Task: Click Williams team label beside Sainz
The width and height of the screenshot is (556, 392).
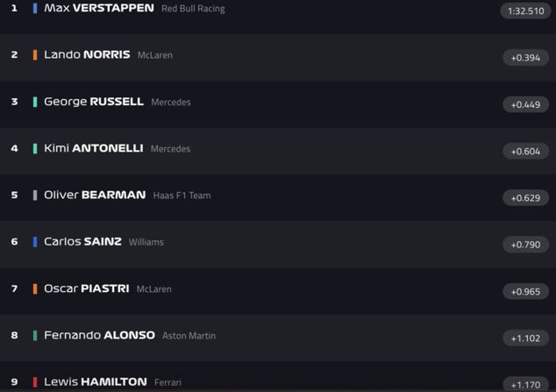Action: [146, 242]
